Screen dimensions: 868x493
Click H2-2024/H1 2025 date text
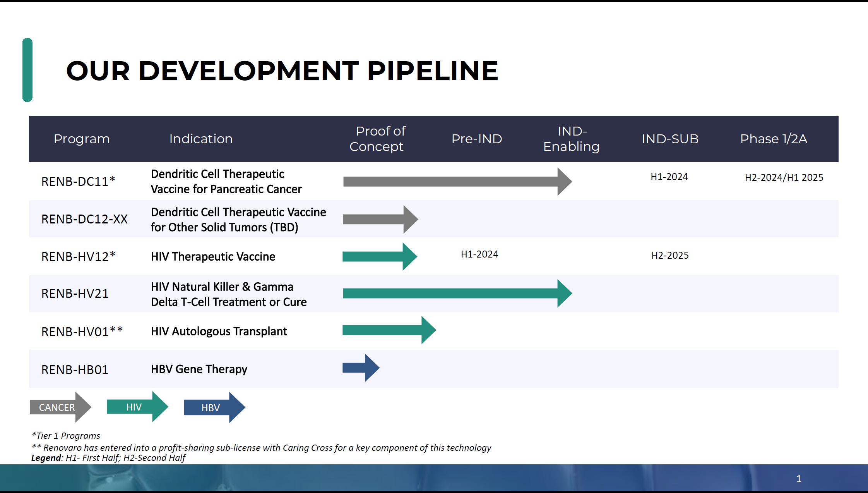[x=784, y=178]
